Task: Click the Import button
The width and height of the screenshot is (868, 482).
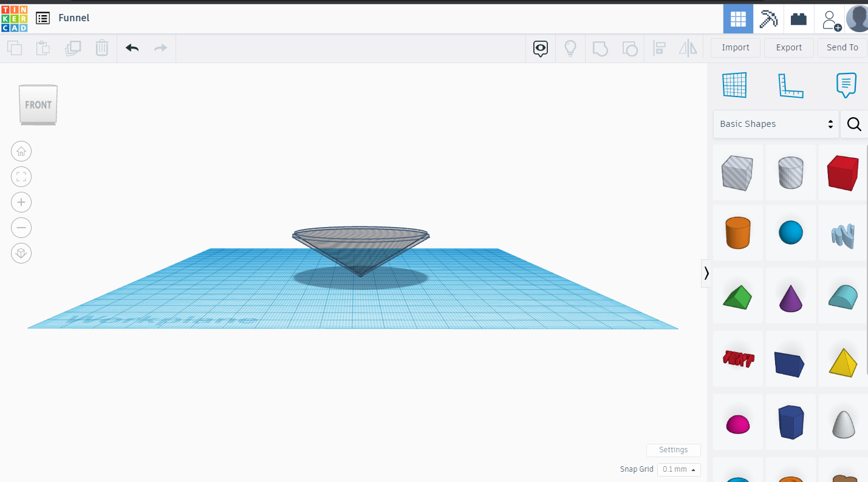Action: tap(736, 47)
